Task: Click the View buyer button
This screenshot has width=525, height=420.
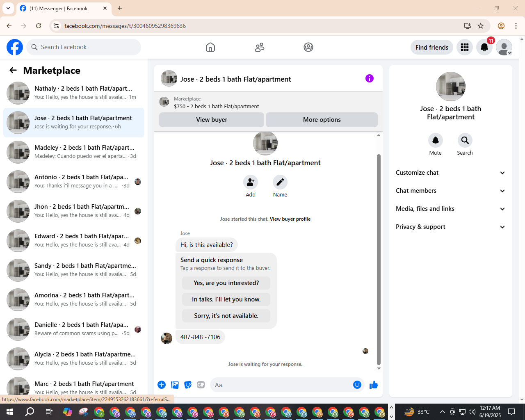Action: [x=212, y=120]
